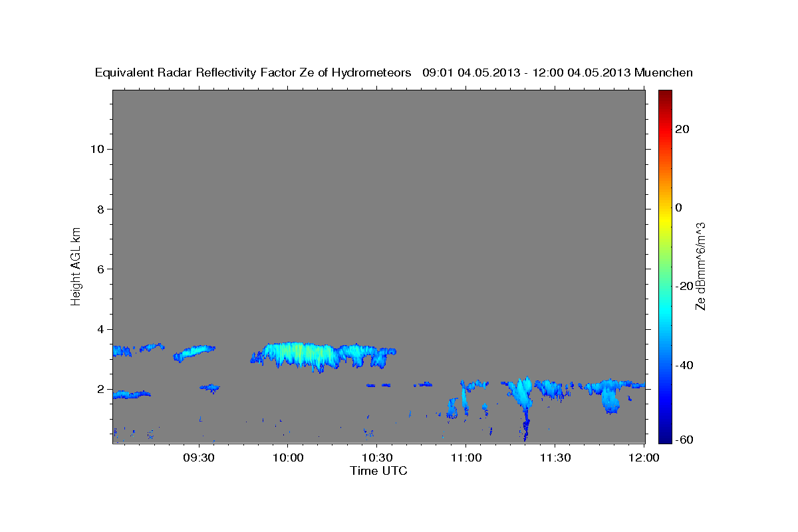Click the '09:30' time tick label

[199, 458]
